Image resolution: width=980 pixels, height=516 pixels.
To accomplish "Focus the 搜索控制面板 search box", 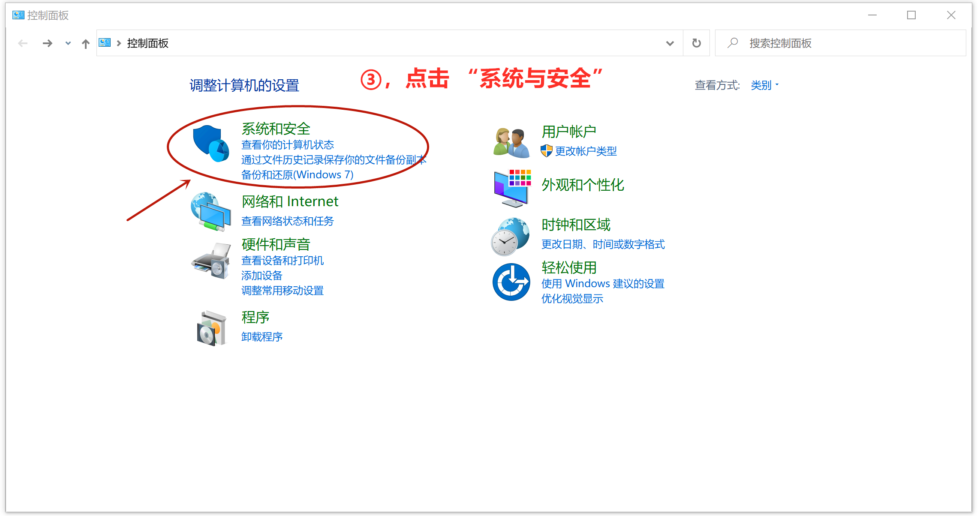I will [840, 43].
